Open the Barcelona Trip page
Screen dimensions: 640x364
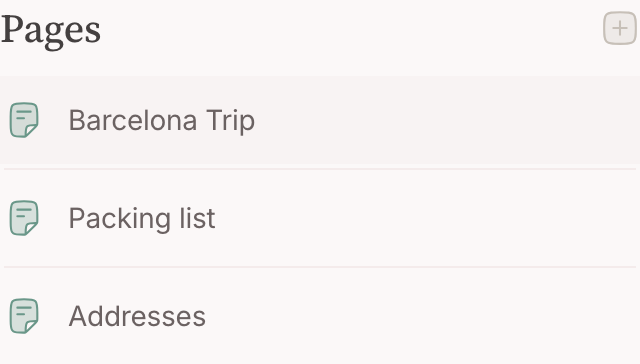click(x=320, y=120)
